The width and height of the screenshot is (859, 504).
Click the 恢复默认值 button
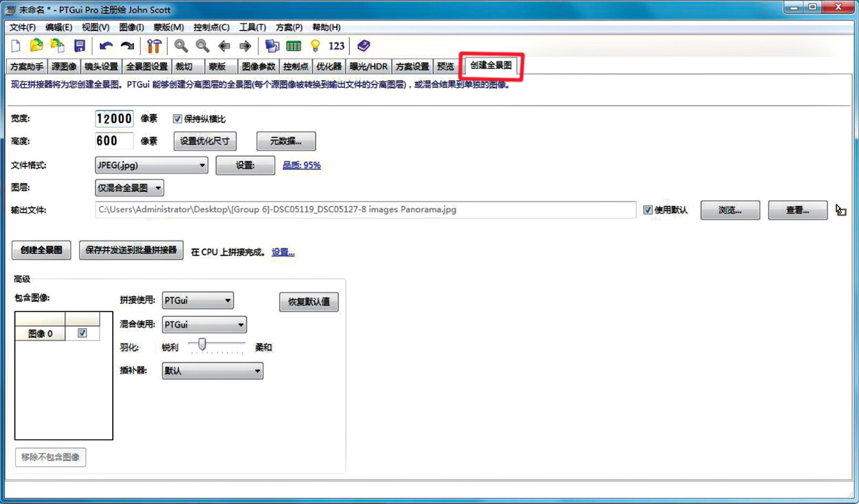pyautogui.click(x=309, y=302)
